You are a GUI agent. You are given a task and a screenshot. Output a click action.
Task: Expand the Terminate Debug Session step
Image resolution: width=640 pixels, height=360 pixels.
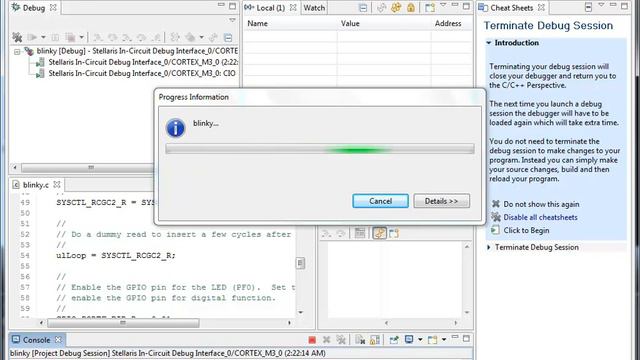[x=489, y=247]
